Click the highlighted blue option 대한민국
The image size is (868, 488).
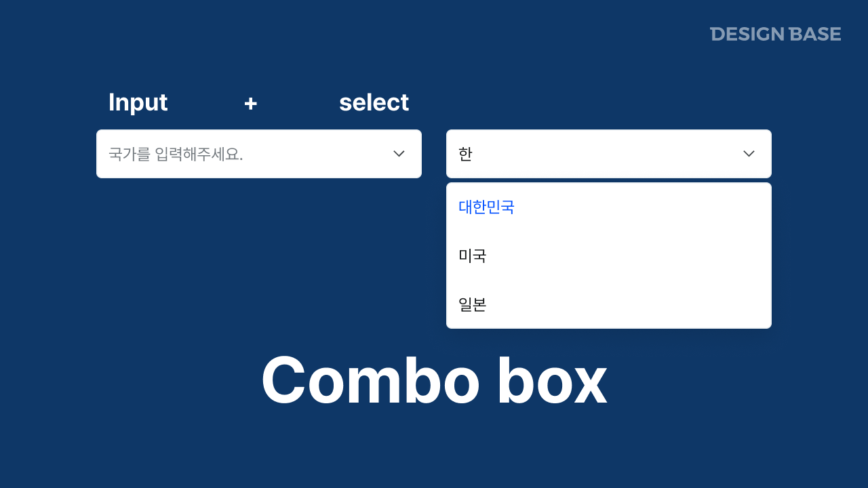point(486,207)
